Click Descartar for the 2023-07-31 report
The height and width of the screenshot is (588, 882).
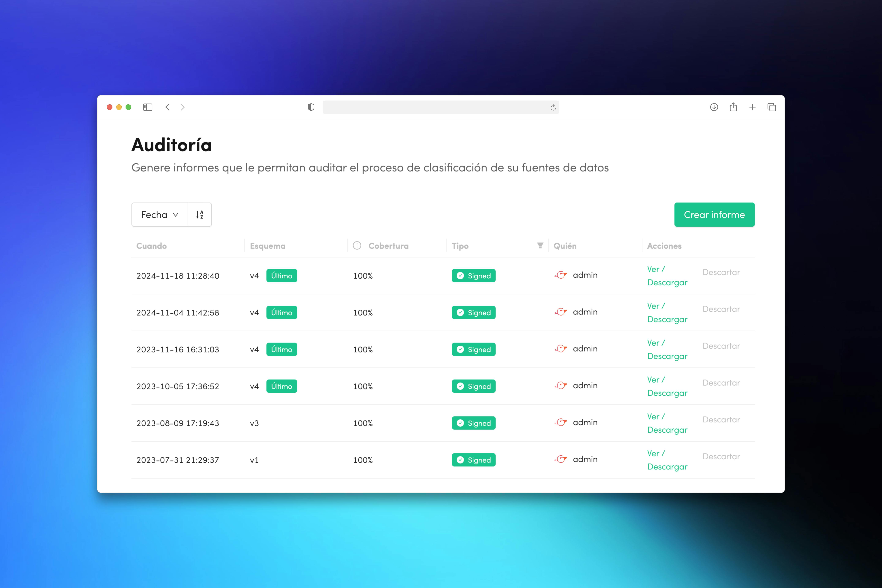(721, 456)
